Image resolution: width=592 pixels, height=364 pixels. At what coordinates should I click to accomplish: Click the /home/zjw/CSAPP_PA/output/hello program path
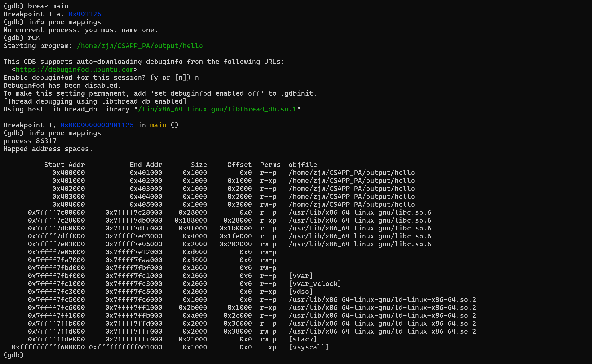click(x=140, y=46)
